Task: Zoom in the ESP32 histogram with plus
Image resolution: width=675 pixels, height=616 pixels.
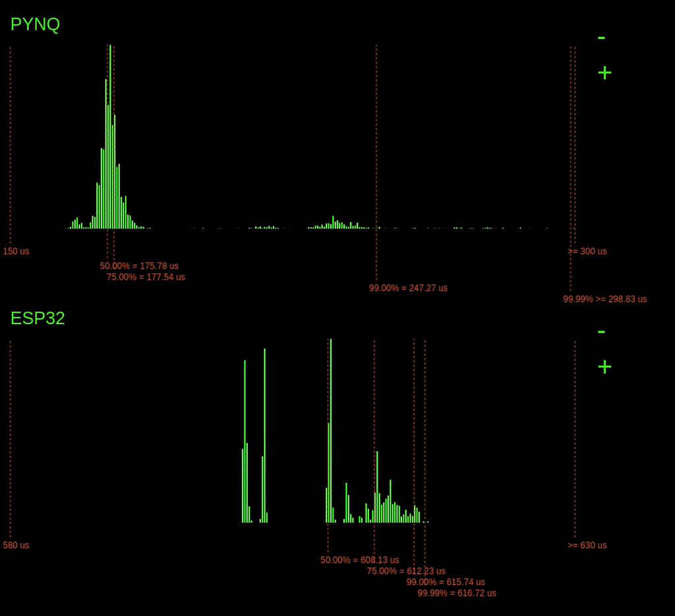Action: 604,366
